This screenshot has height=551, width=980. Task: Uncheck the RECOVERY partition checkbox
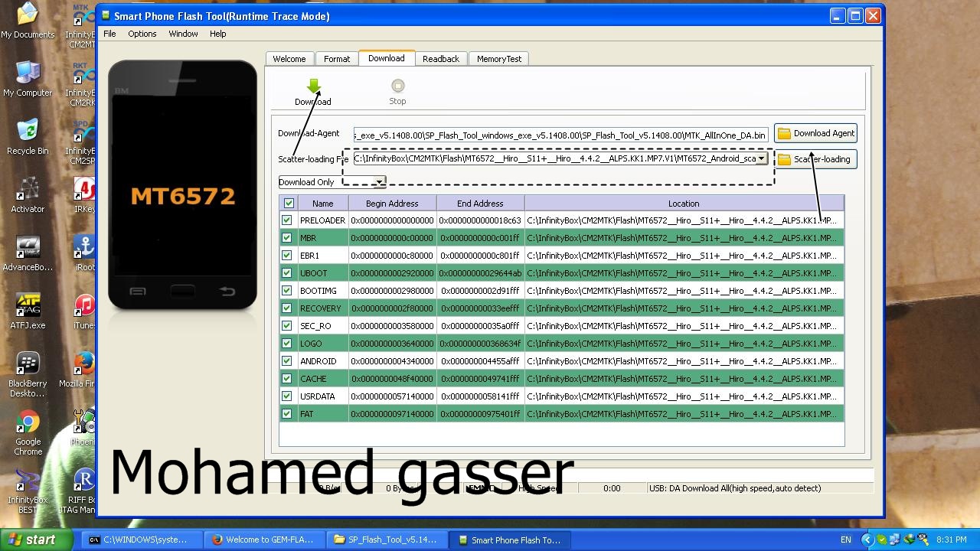[287, 308]
